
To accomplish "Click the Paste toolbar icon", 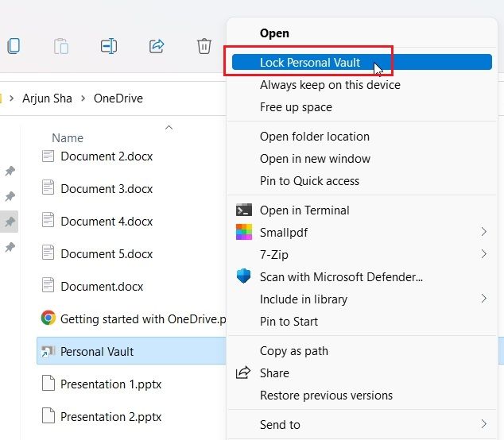I will tap(61, 46).
